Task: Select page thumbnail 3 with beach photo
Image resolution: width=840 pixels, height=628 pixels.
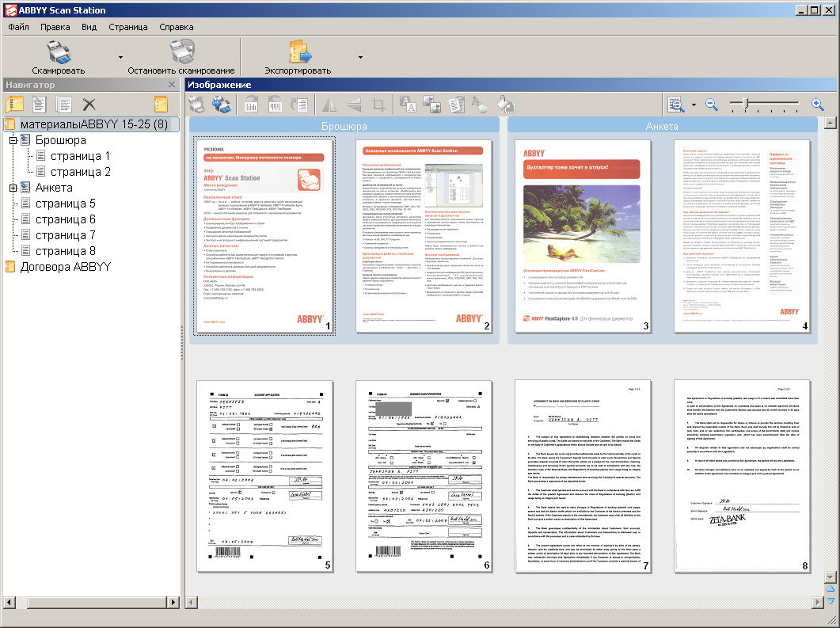Action: coord(583,236)
